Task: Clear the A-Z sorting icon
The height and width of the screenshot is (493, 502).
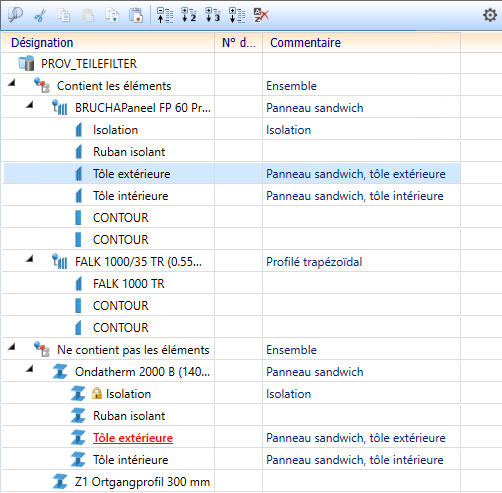Action: click(261, 15)
